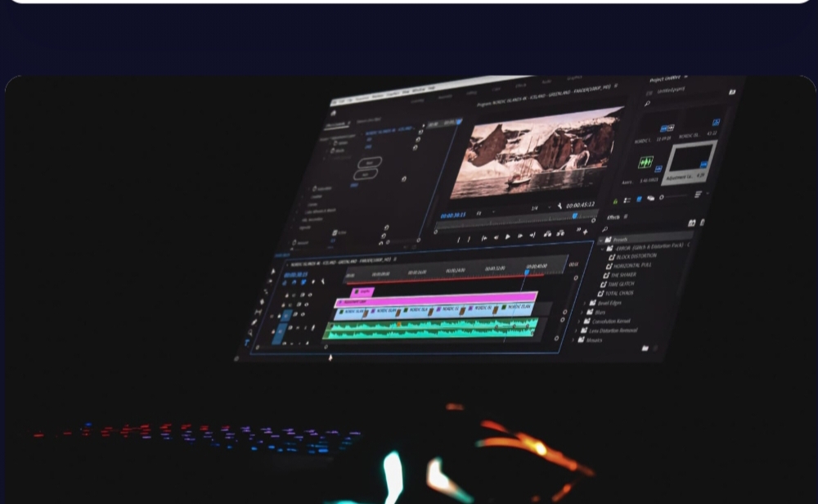Viewport: 818px width, 504px height.
Task: Switch to the Effect Controls tab
Action: [336, 124]
